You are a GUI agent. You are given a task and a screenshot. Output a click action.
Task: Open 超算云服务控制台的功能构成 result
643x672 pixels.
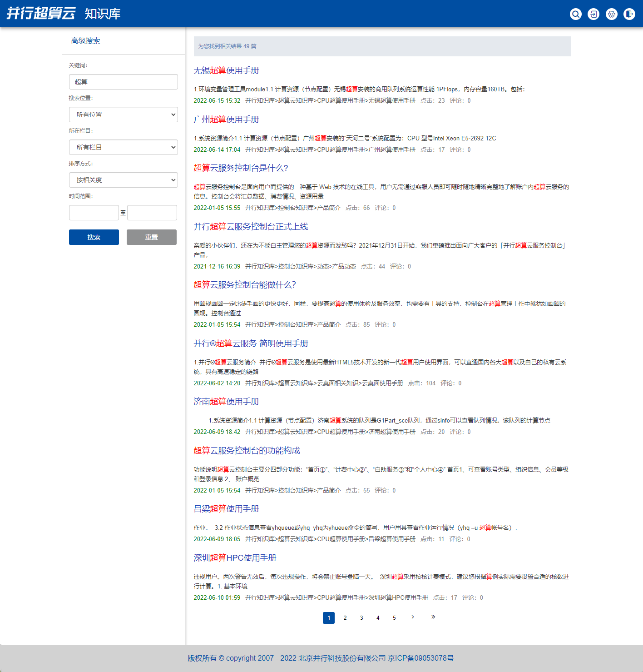pyautogui.click(x=247, y=451)
